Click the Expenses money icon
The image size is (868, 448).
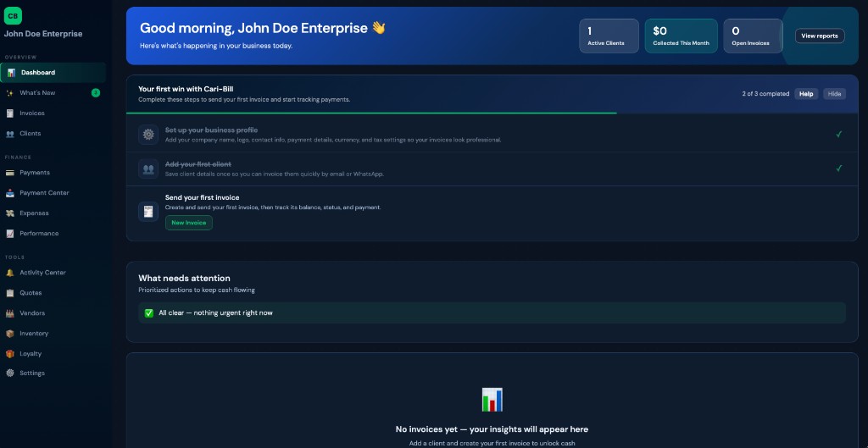click(x=10, y=213)
